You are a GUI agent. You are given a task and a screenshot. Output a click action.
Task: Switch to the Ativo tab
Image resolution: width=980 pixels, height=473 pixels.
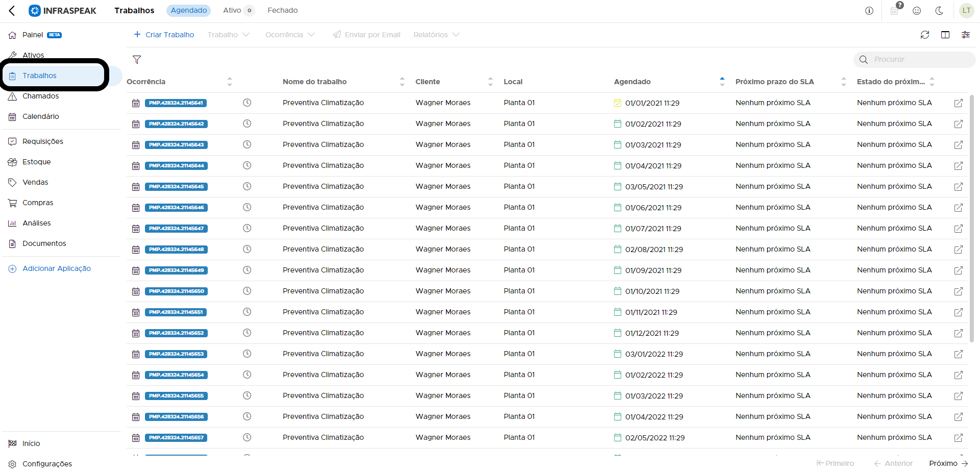pos(238,10)
